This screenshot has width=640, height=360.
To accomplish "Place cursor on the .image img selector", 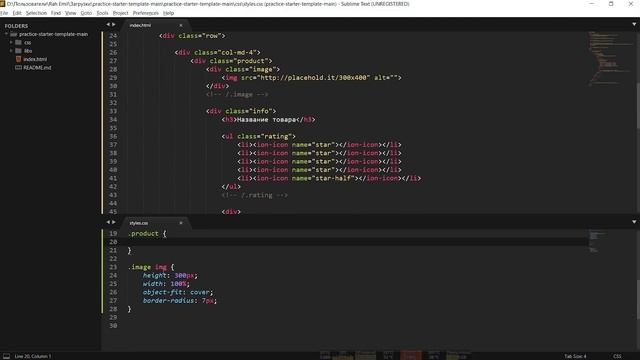I will 147,267.
